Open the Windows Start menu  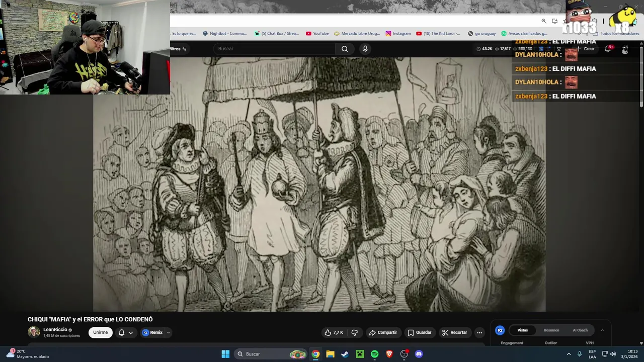coord(225,354)
